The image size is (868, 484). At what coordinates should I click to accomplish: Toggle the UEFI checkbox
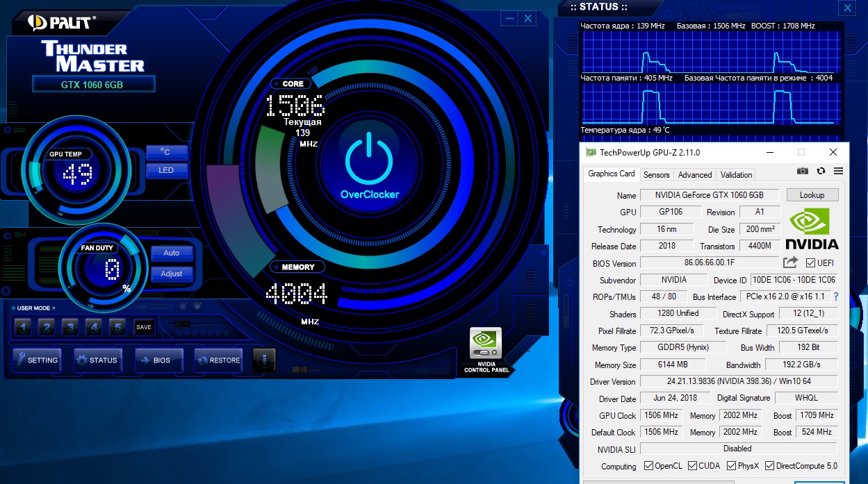pos(810,263)
